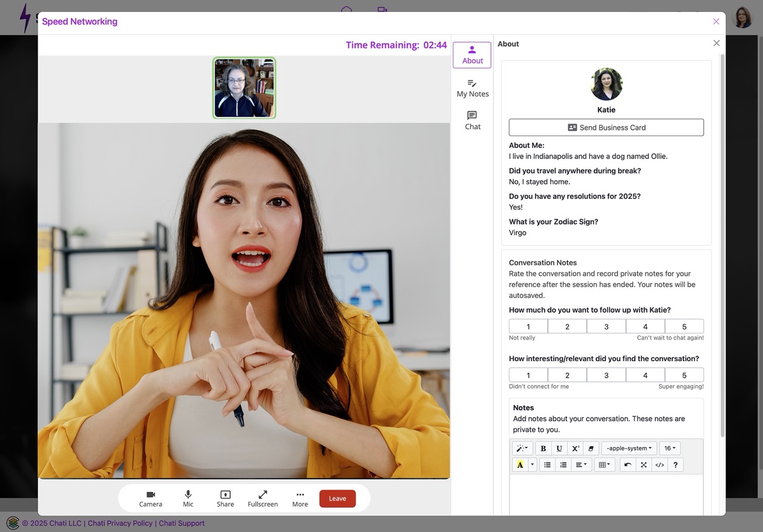Open the -apple-system font family dropdown

click(x=629, y=449)
